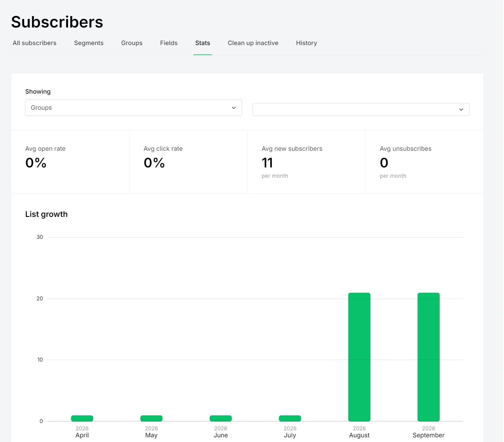Click the List growth heading
Image resolution: width=504 pixels, height=442 pixels.
pyautogui.click(x=46, y=214)
